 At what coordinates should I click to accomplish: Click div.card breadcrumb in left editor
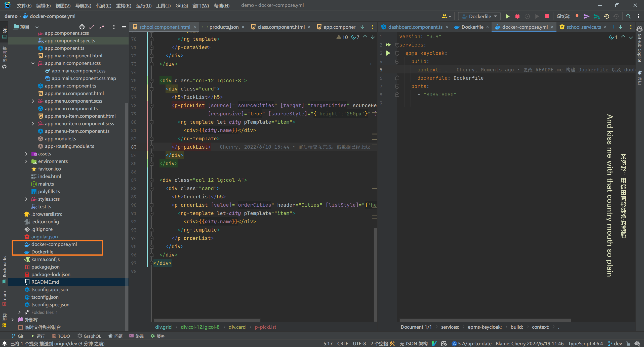coord(237,327)
